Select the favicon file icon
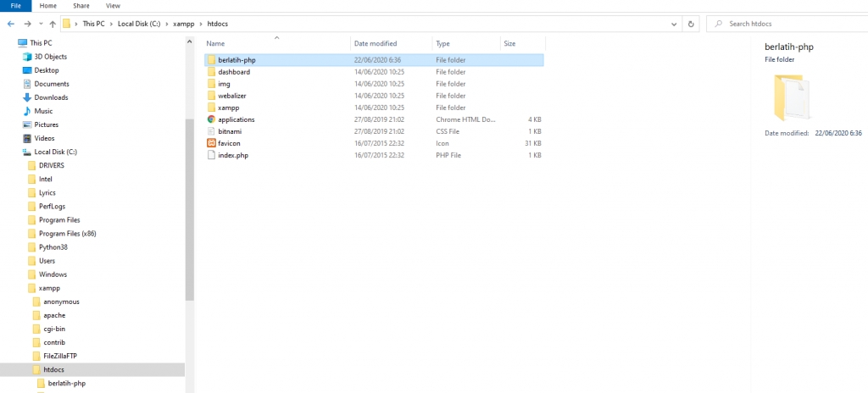Viewport: 868px width, 393px height. (212, 143)
